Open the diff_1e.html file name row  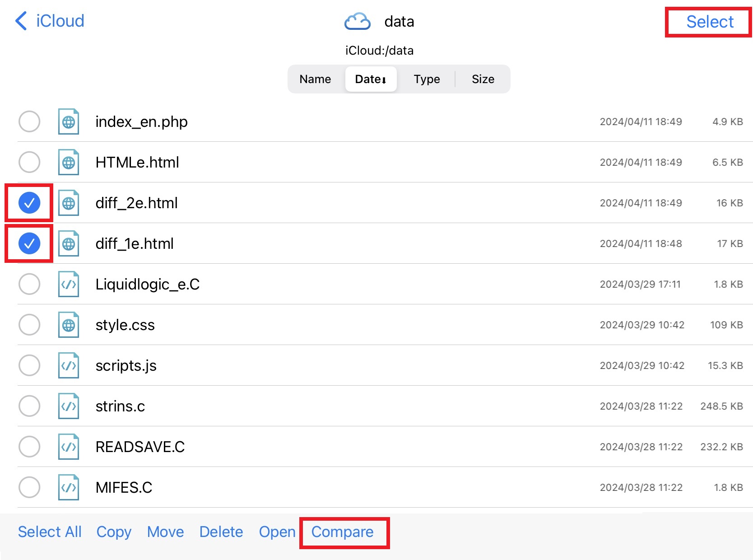tap(135, 243)
